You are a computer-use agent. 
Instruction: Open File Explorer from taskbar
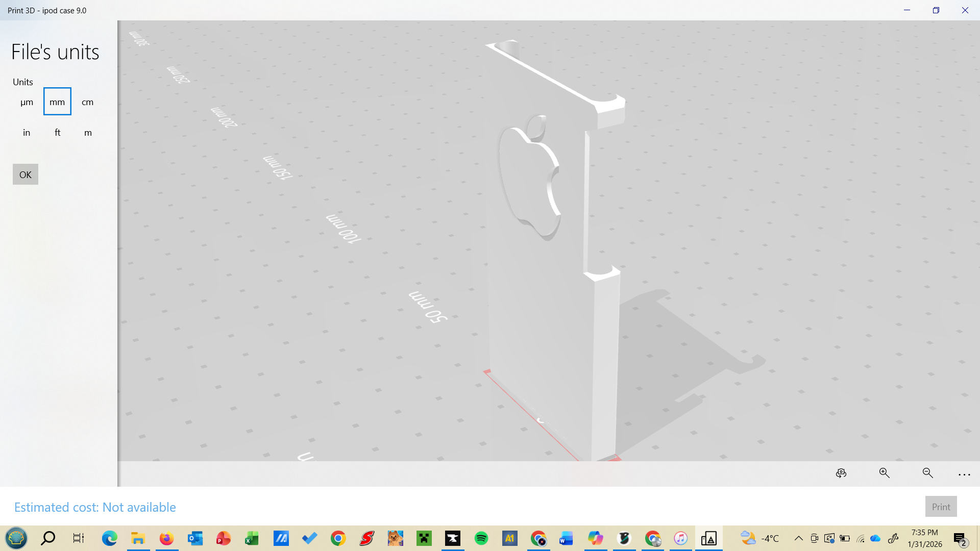(x=138, y=538)
